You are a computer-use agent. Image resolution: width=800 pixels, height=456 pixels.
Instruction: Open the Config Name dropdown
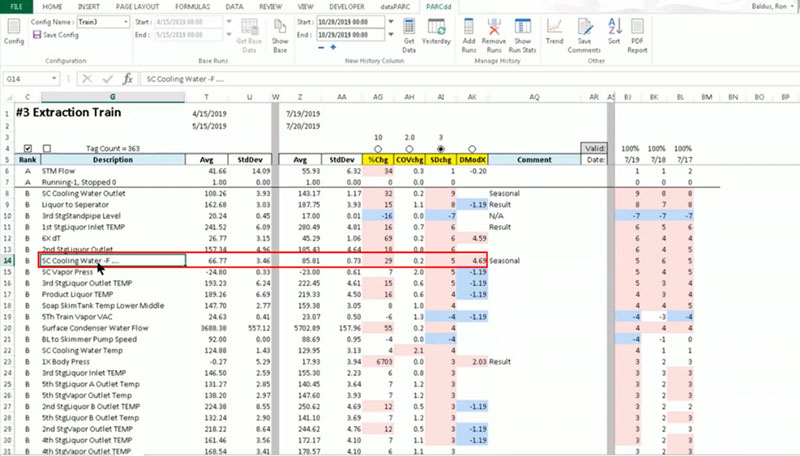(x=126, y=22)
